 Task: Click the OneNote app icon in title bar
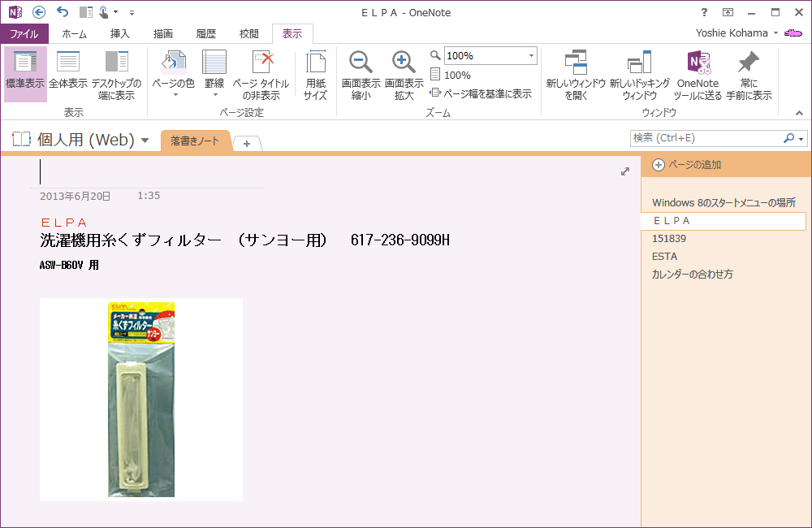tap(15, 12)
